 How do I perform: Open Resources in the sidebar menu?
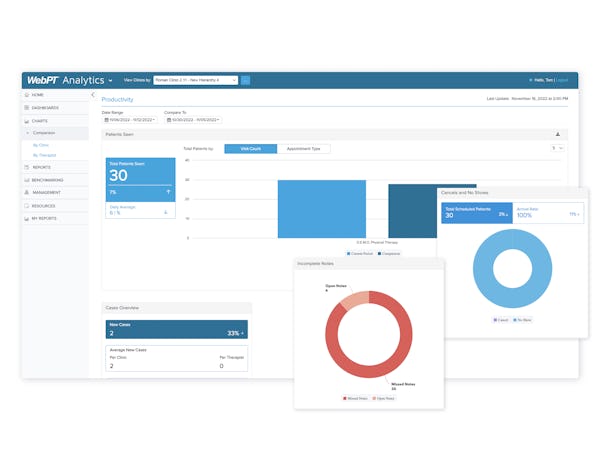[55, 205]
